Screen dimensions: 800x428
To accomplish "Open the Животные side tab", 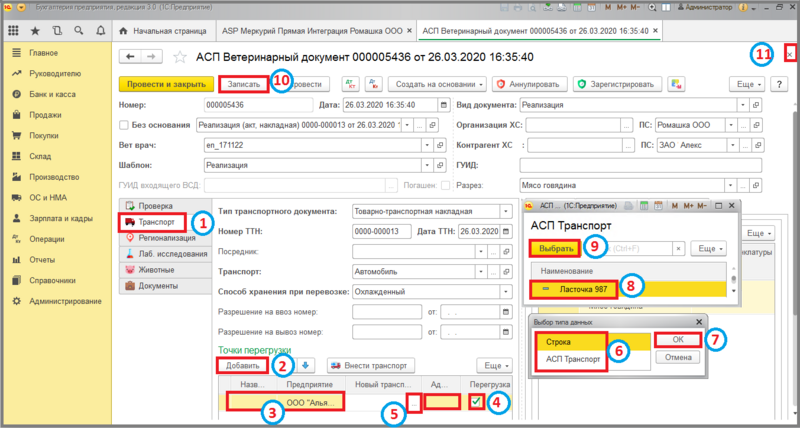I will (x=165, y=270).
